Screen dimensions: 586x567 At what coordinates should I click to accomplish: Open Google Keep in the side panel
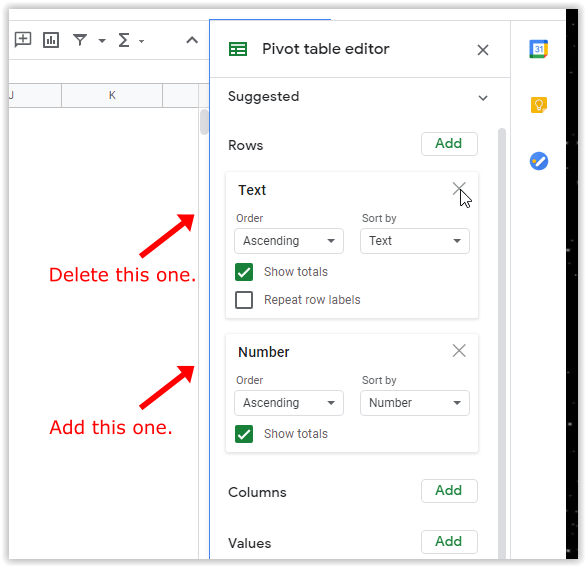point(539,105)
